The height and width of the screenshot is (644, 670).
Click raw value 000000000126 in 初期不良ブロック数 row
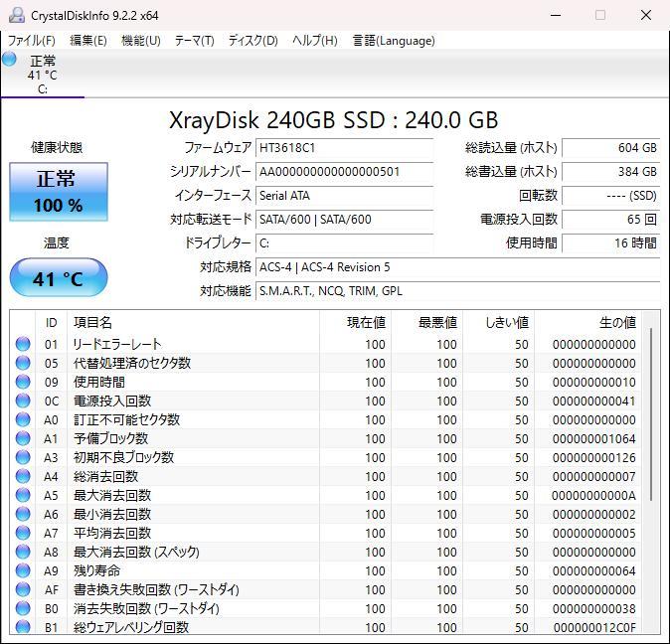coord(593,458)
